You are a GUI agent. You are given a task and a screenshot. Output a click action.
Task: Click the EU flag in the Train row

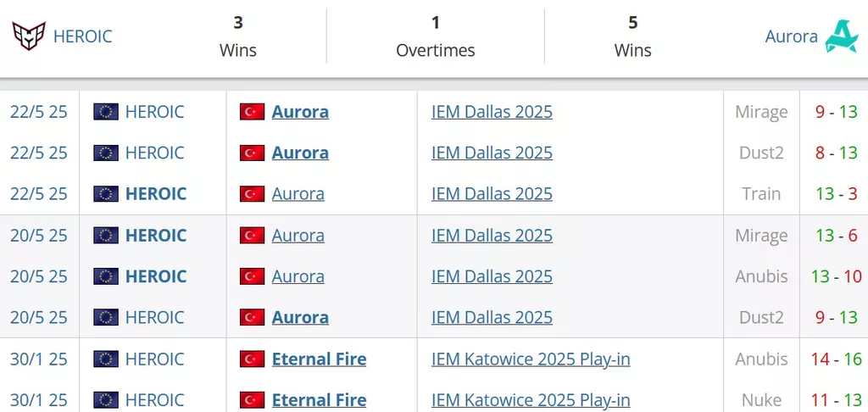[x=106, y=194]
